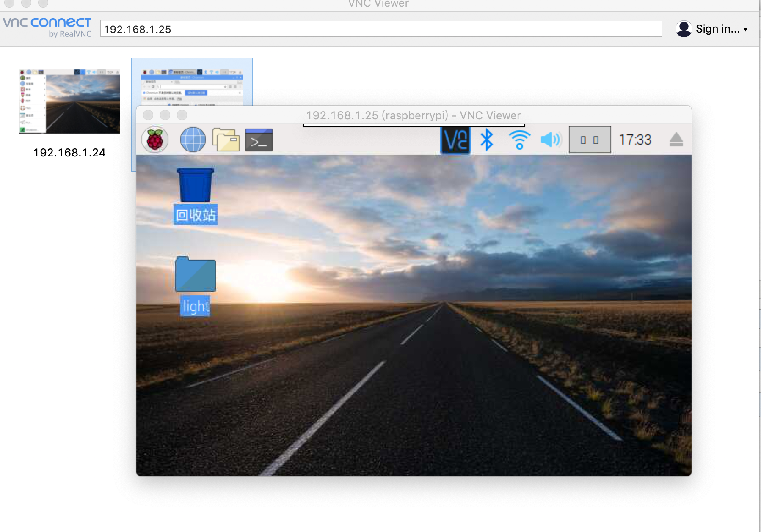Launch the Terminal from taskbar

click(259, 140)
